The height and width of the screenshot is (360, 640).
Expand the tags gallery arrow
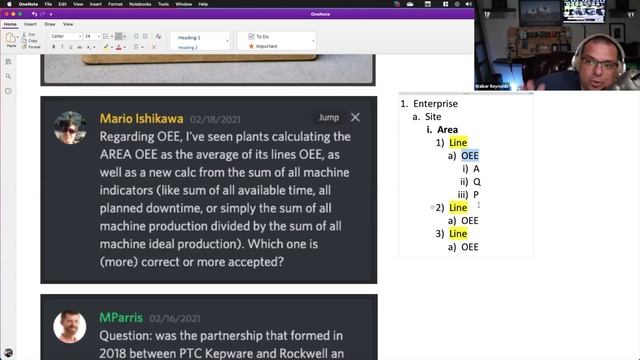(313, 41)
